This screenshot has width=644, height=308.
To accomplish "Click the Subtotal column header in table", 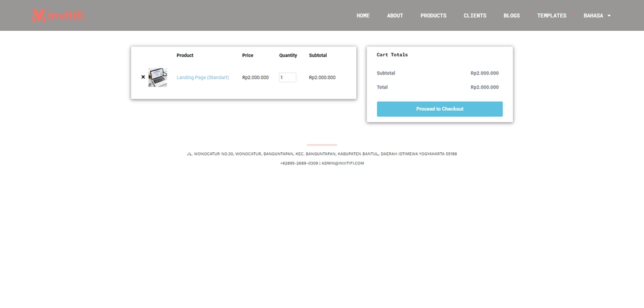I will tap(318, 55).
